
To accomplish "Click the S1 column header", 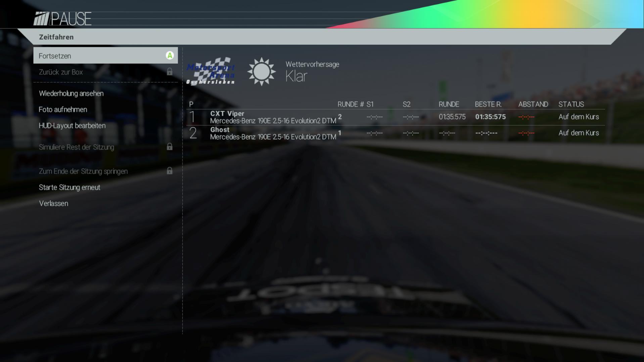I will tap(370, 104).
